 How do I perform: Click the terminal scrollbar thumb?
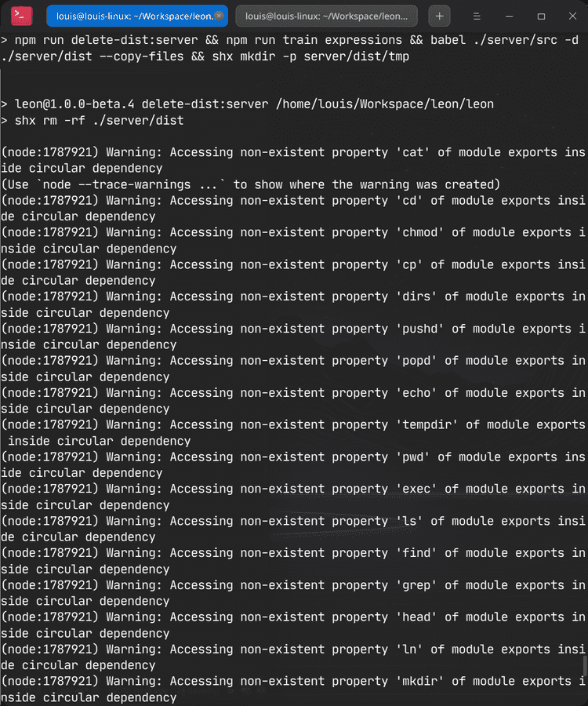(x=586, y=667)
